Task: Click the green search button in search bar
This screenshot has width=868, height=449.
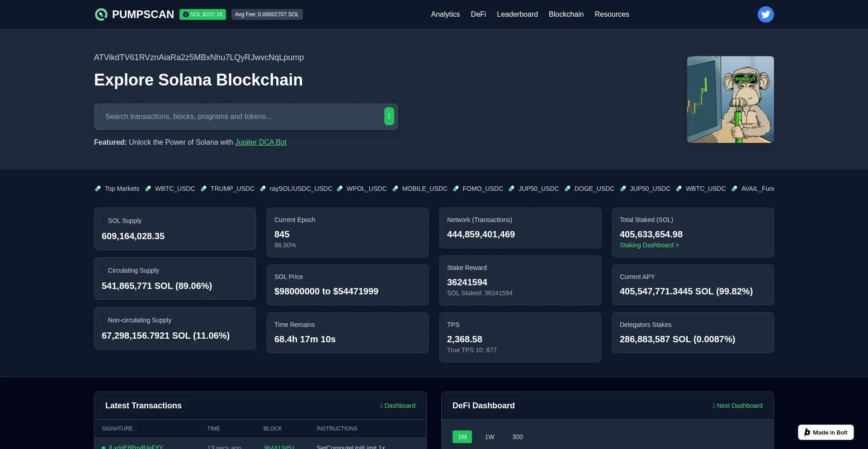Action: pyautogui.click(x=388, y=116)
